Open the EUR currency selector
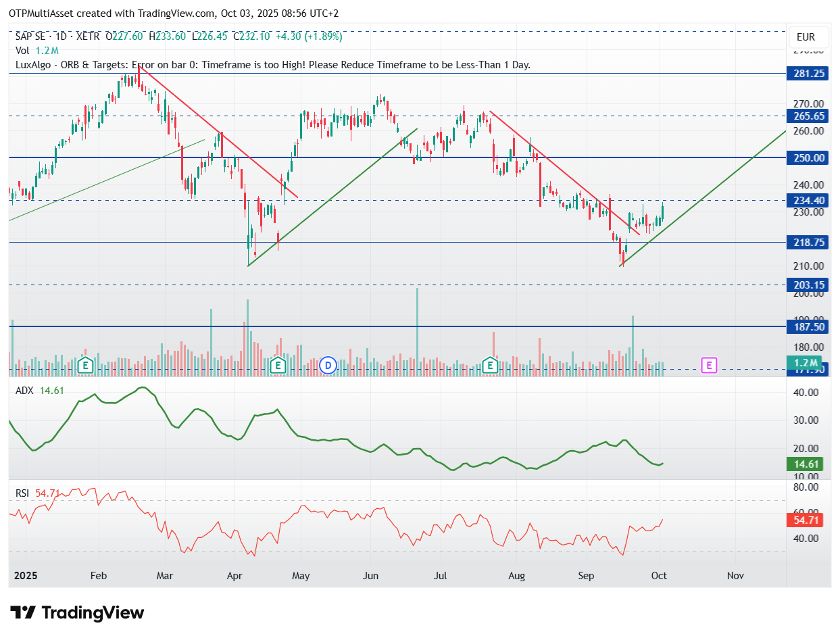 [x=806, y=37]
